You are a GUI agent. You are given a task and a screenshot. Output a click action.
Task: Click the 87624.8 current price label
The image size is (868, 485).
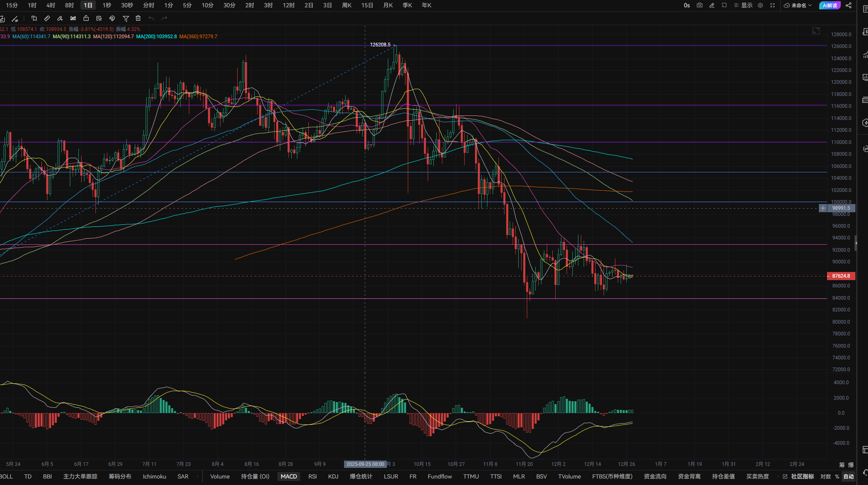point(841,276)
